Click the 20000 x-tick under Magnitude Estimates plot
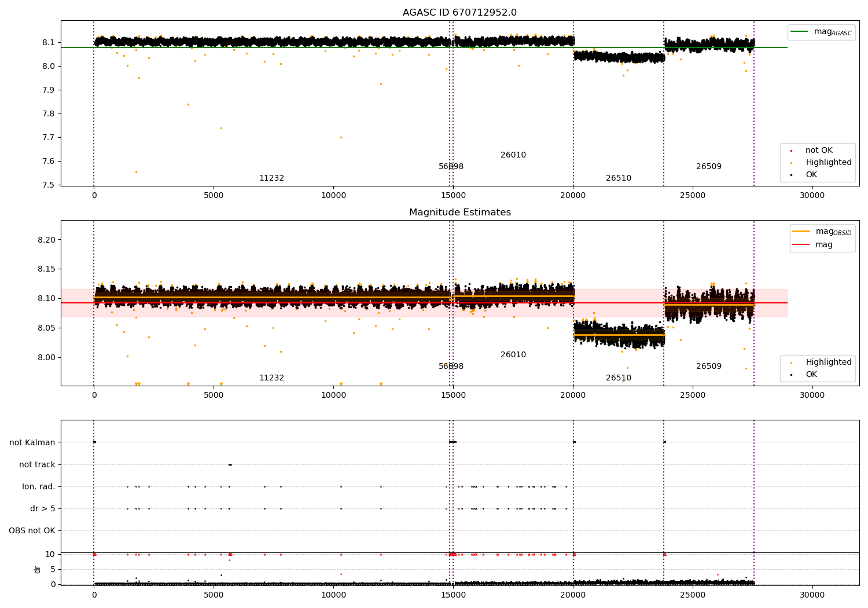 coord(573,395)
